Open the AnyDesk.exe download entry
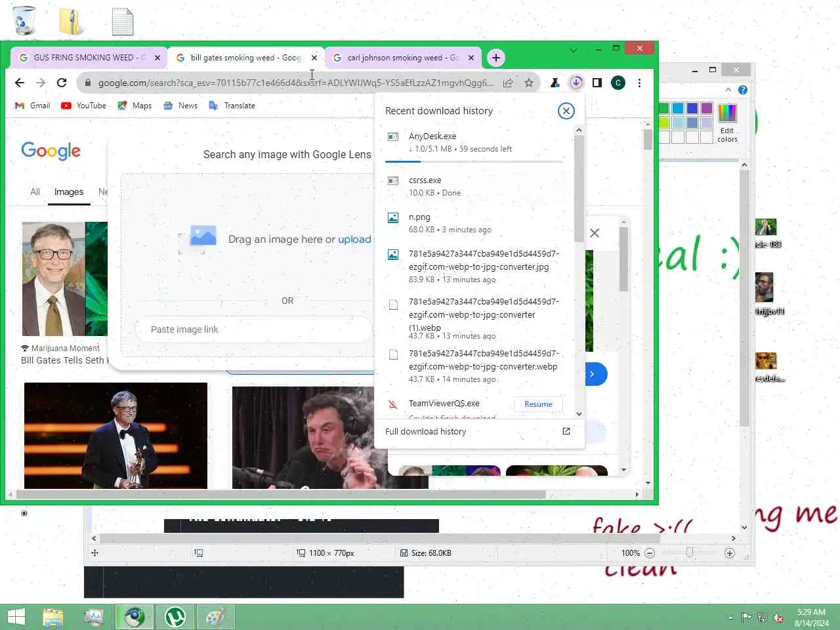The width and height of the screenshot is (840, 630). [x=474, y=142]
